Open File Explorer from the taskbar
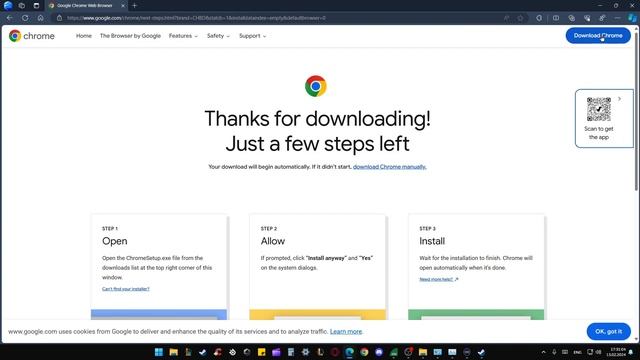Image resolution: width=640 pixels, height=360 pixels. click(x=173, y=352)
